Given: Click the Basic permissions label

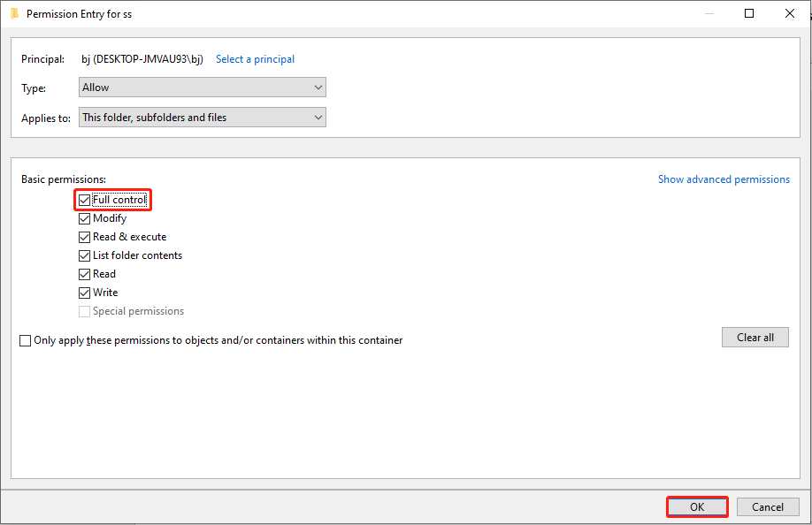Looking at the screenshot, I should click(x=64, y=179).
